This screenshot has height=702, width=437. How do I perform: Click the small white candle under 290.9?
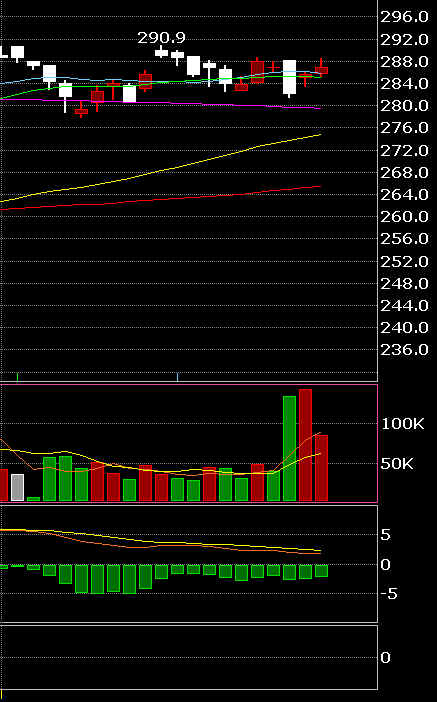point(161,52)
